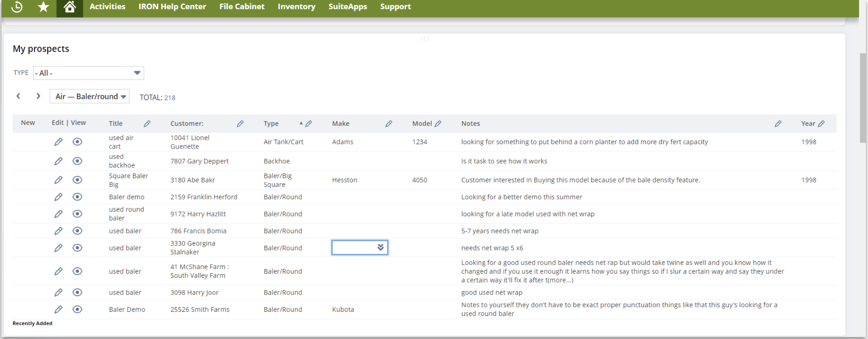Screen dimensions: 868x339
Task: Click the (more...) link in McShane Farm notes
Action: tap(559, 280)
